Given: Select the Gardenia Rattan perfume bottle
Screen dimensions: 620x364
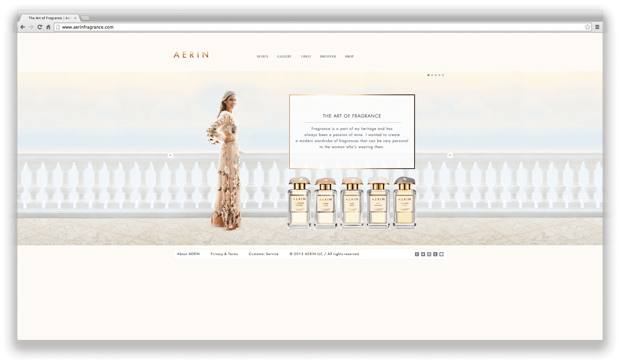Looking at the screenshot, I should [299, 202].
